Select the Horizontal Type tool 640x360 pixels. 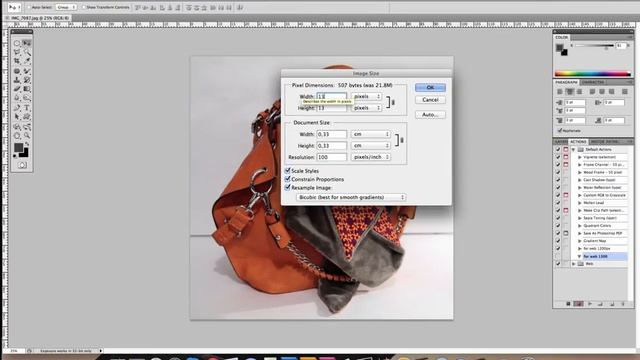tap(27, 108)
